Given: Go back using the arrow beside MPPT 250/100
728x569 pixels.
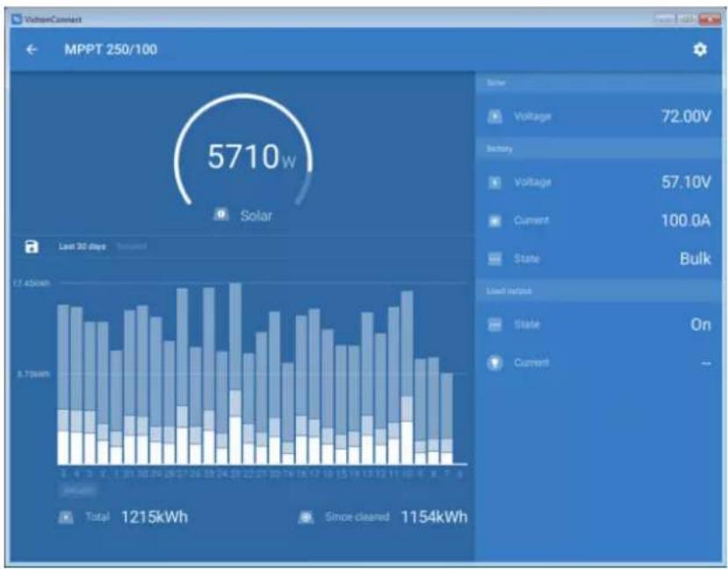Looking at the screenshot, I should (x=32, y=50).
